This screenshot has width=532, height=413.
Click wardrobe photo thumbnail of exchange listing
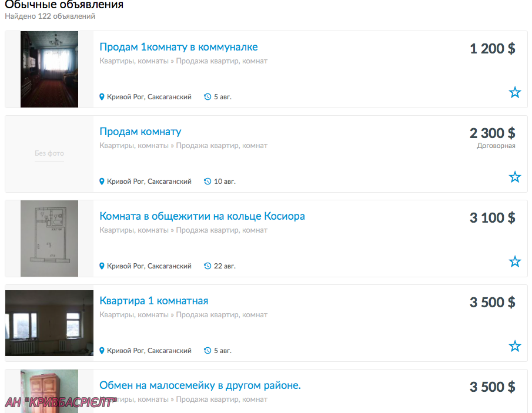(49, 391)
